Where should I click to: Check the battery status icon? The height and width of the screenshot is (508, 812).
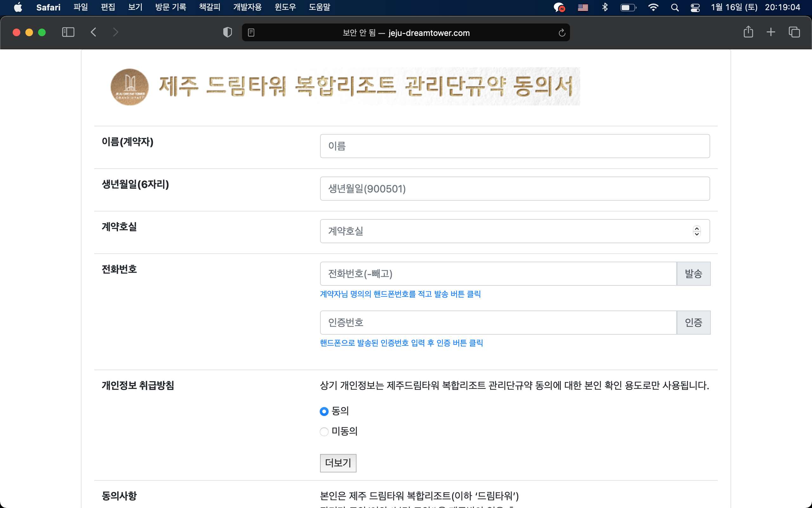pos(628,7)
